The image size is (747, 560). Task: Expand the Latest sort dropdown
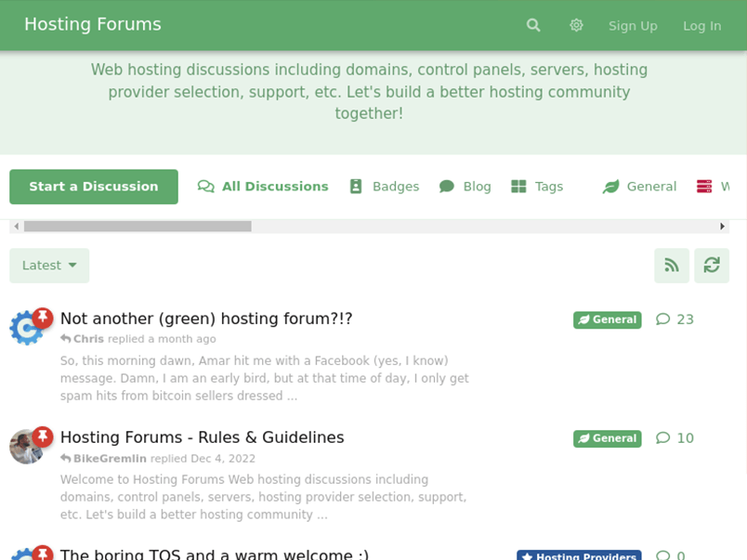pyautogui.click(x=49, y=266)
